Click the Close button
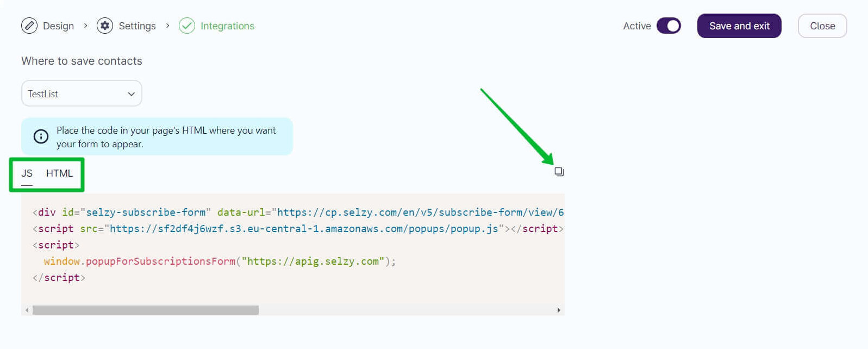 pos(822,26)
